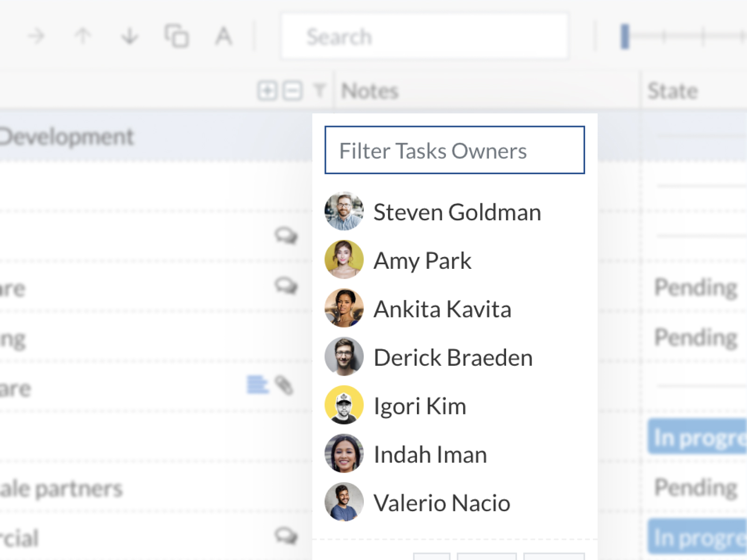The image size is (747, 560).
Task: Pick Derick Braeden from the list
Action: [453, 357]
